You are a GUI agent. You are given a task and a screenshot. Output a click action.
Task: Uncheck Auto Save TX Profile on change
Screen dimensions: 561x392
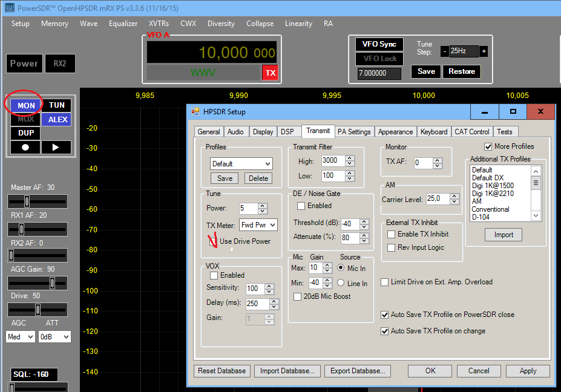[385, 331]
